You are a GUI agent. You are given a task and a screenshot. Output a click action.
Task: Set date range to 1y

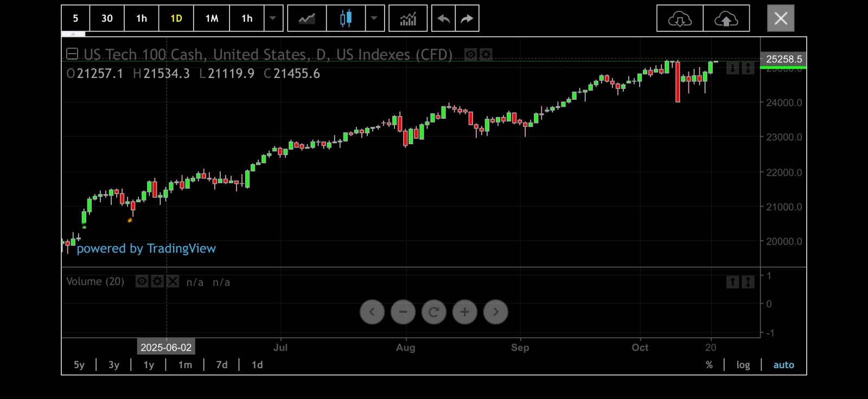point(149,365)
